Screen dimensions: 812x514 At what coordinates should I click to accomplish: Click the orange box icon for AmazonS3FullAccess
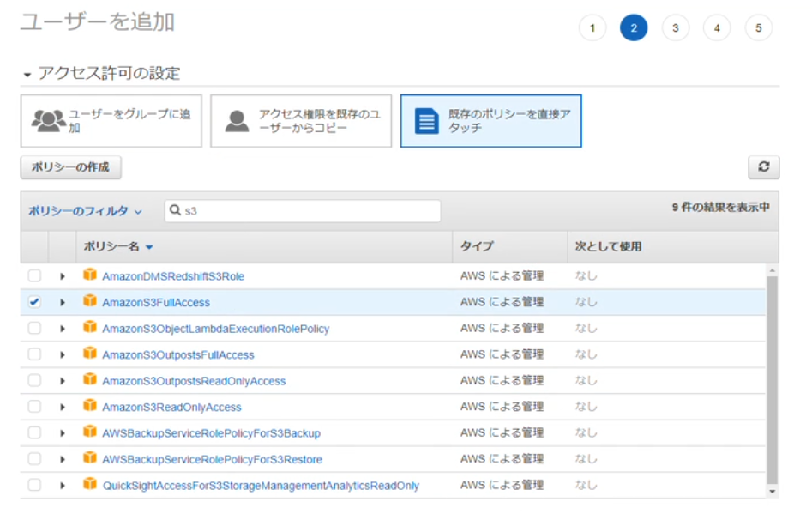pyautogui.click(x=90, y=300)
